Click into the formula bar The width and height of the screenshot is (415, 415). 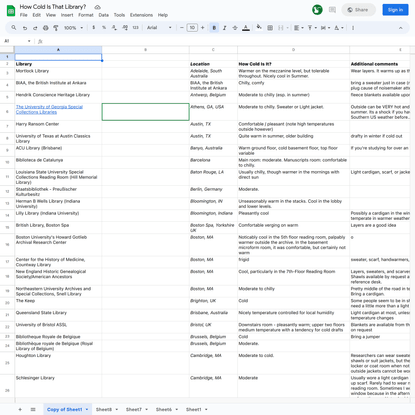click(x=227, y=41)
